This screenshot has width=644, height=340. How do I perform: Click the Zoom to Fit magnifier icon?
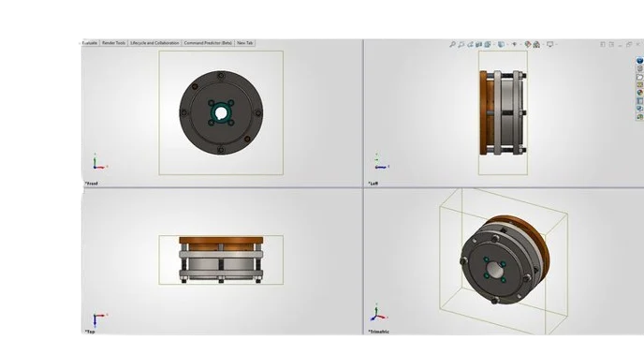(x=452, y=44)
